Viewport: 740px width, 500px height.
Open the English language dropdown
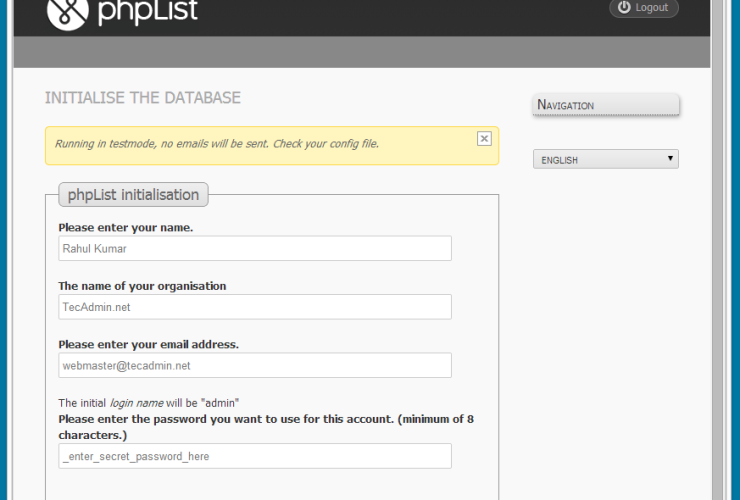tap(605, 159)
